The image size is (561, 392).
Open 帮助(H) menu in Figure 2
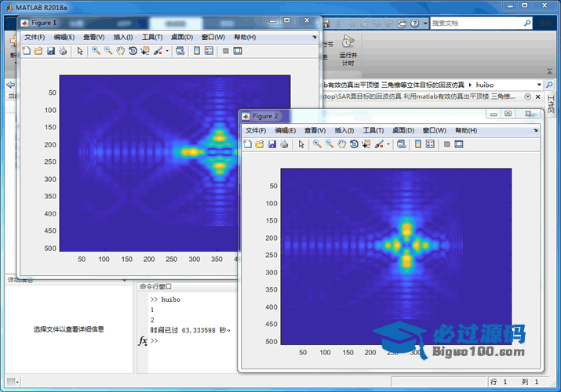pyautogui.click(x=466, y=130)
